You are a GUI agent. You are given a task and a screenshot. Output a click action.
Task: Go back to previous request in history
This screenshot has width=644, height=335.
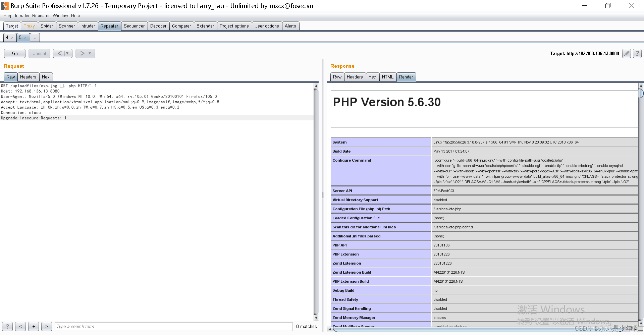pos(59,53)
